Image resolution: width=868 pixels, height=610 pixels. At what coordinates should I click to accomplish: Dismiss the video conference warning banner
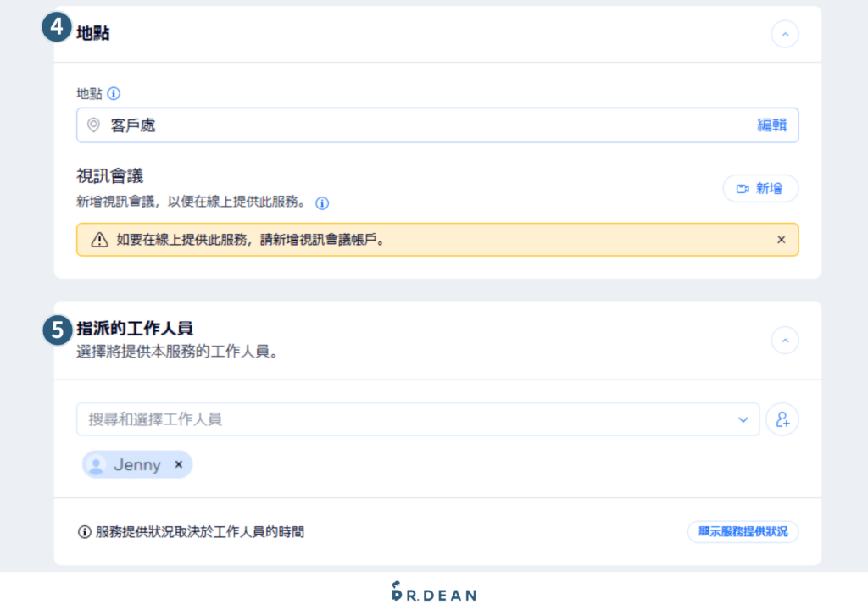(781, 239)
